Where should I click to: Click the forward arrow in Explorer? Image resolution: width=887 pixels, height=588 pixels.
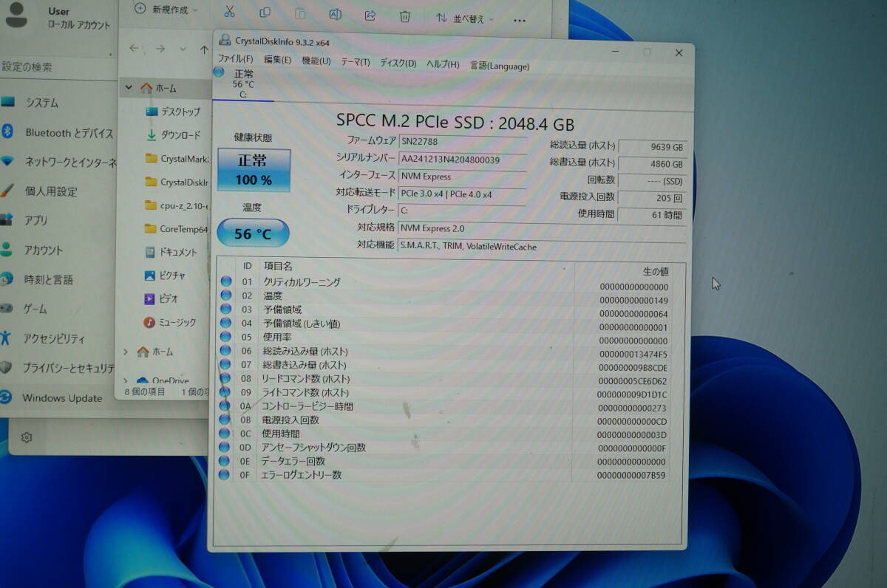160,49
